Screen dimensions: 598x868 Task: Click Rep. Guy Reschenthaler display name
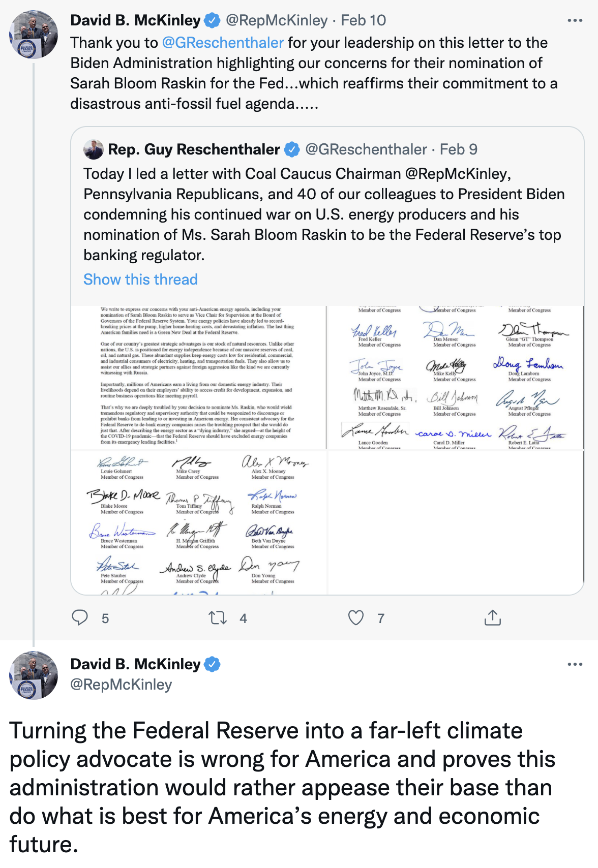point(194,149)
